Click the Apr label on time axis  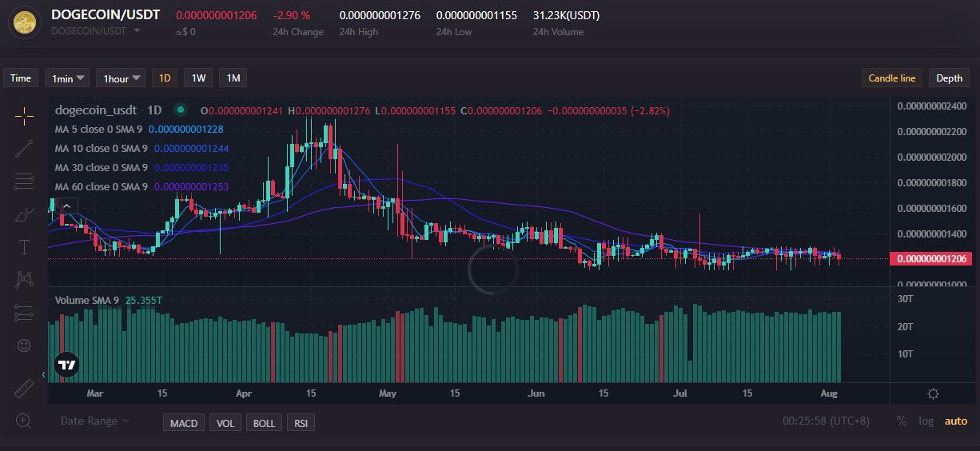point(244,393)
